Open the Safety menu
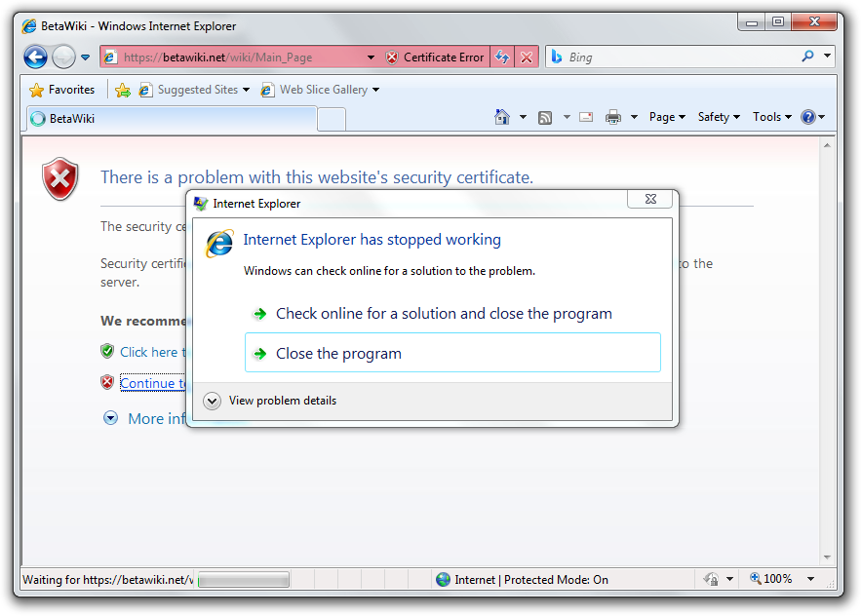This screenshot has width=862, height=616. click(719, 117)
